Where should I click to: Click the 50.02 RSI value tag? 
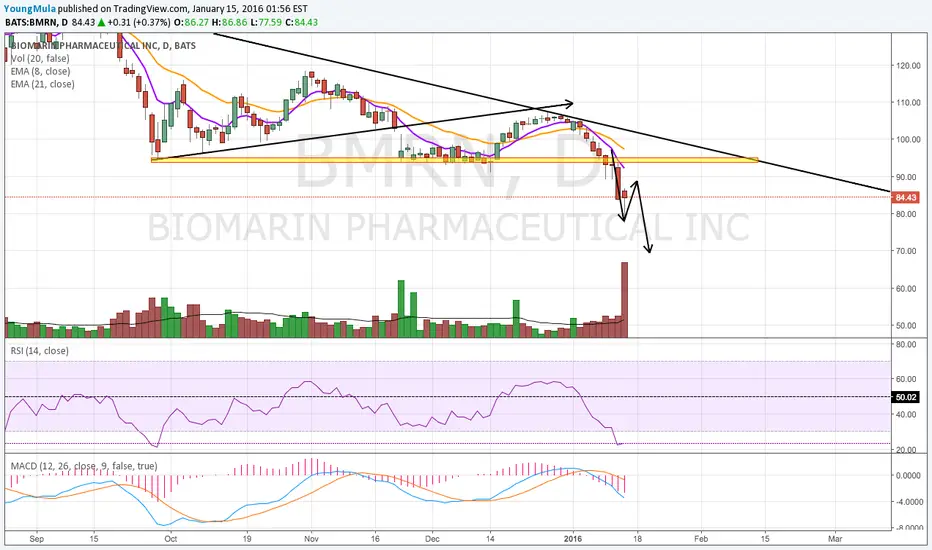coord(906,397)
